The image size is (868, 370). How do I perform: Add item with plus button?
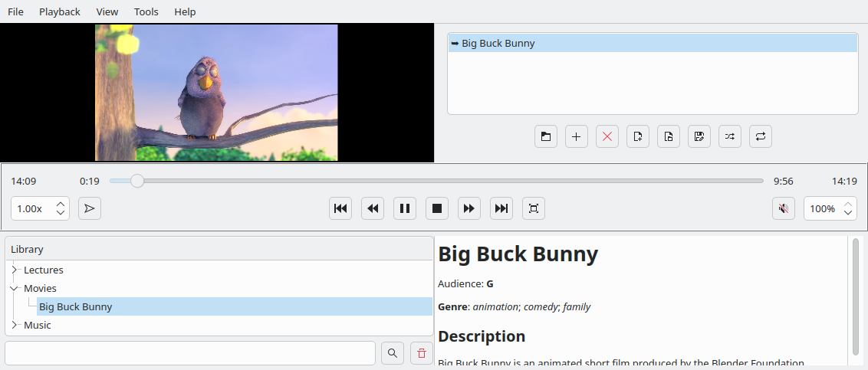pos(577,136)
